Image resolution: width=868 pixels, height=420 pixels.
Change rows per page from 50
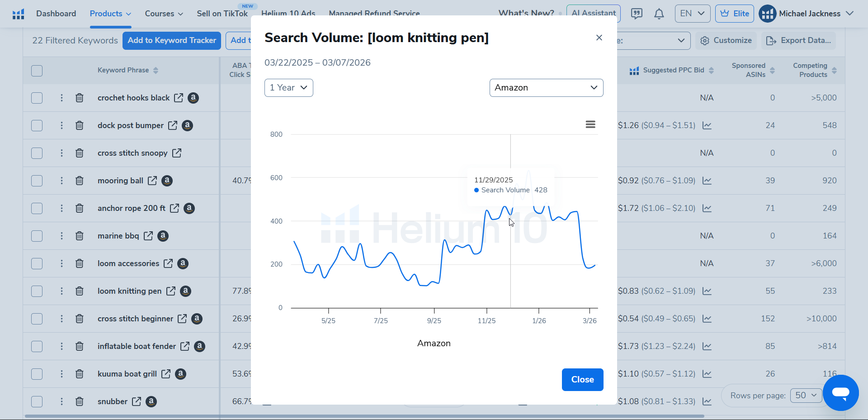tap(806, 395)
